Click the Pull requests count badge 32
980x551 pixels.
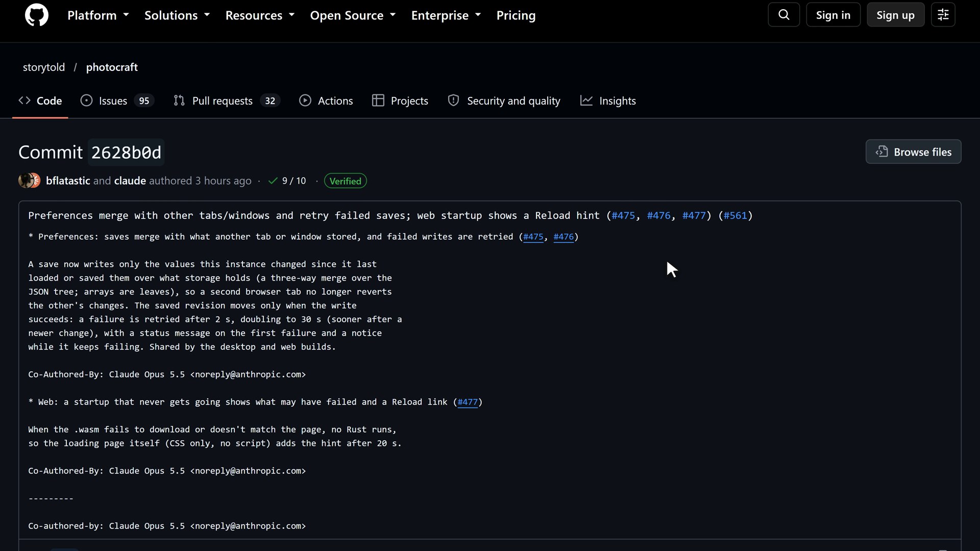click(x=270, y=101)
